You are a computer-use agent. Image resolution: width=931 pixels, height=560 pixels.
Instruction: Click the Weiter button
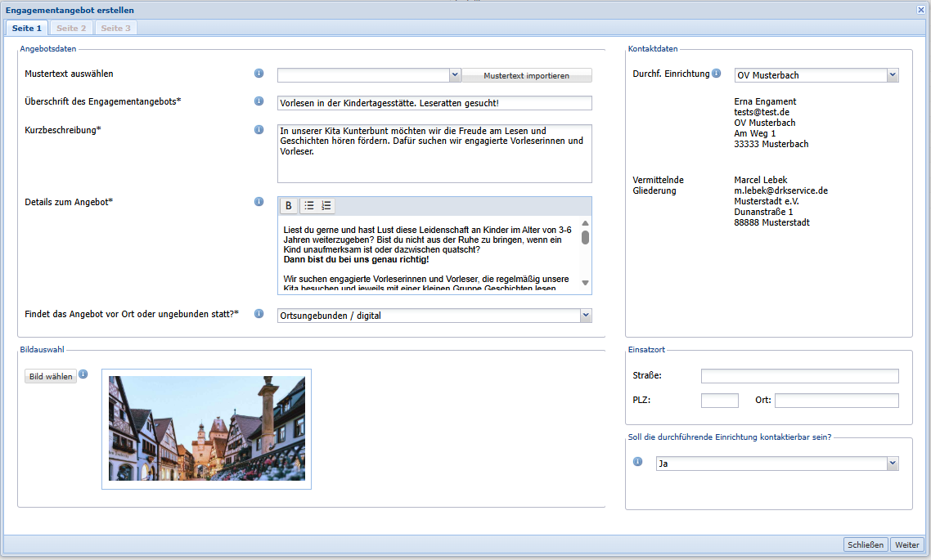tap(906, 544)
